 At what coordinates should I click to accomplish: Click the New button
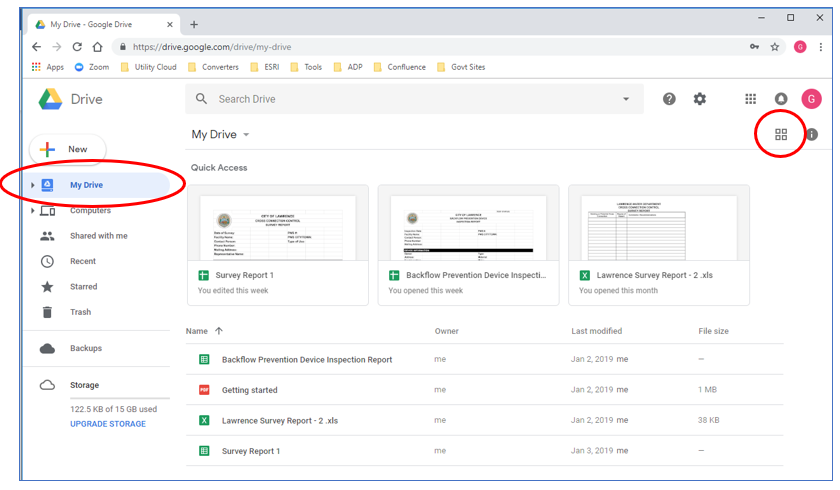coord(66,149)
